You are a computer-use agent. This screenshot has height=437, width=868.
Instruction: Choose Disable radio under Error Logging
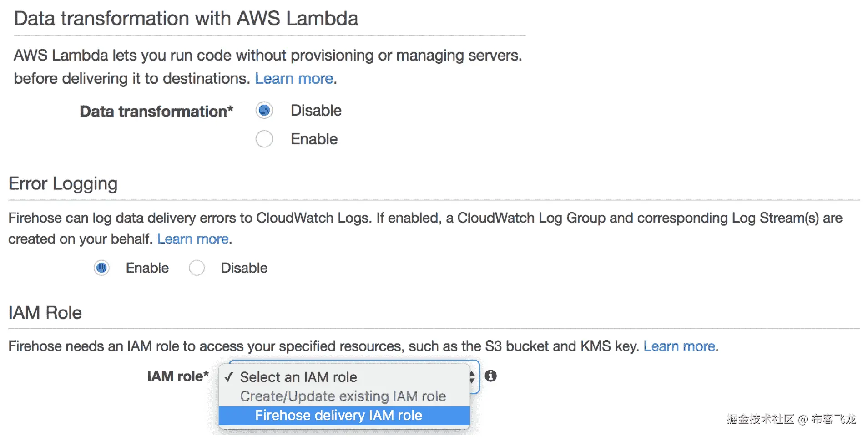coord(197,268)
